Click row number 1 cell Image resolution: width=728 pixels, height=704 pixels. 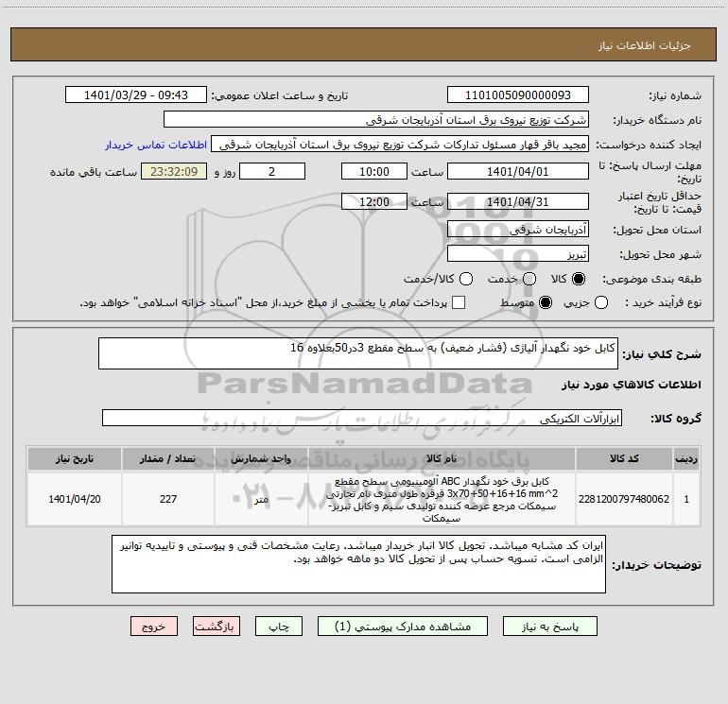(x=686, y=499)
